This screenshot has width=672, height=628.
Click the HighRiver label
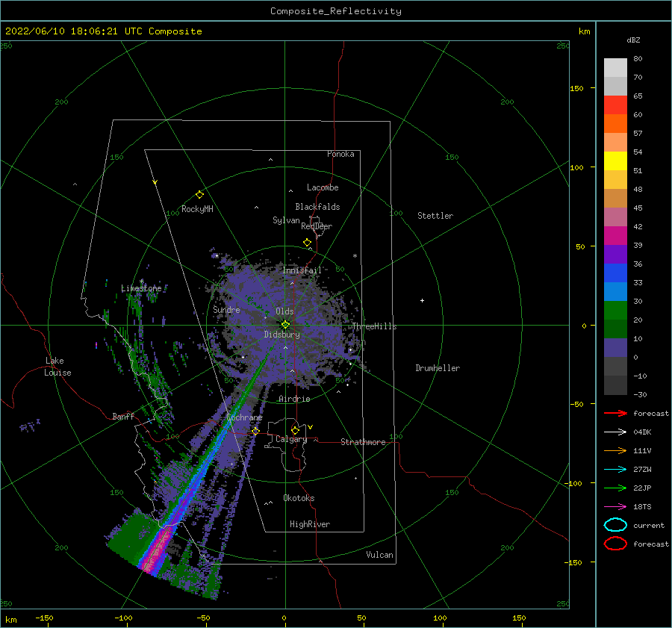(310, 524)
